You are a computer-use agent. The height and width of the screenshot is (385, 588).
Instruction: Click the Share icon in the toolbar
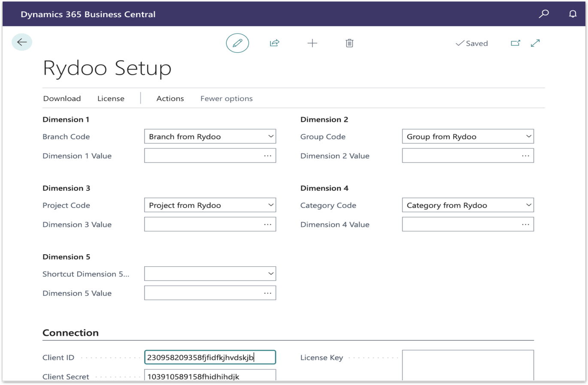[x=274, y=43]
